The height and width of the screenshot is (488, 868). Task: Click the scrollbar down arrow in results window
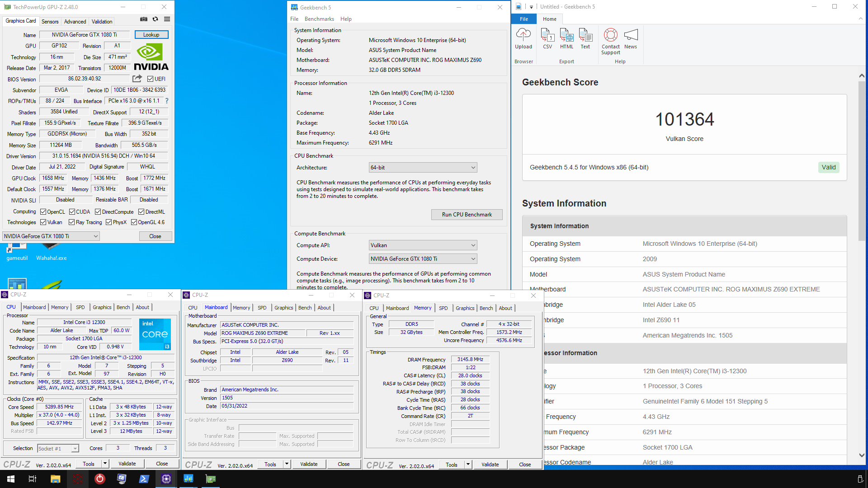pos(862,455)
